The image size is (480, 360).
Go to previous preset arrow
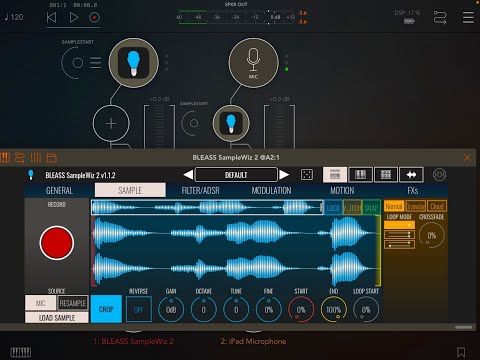point(188,175)
